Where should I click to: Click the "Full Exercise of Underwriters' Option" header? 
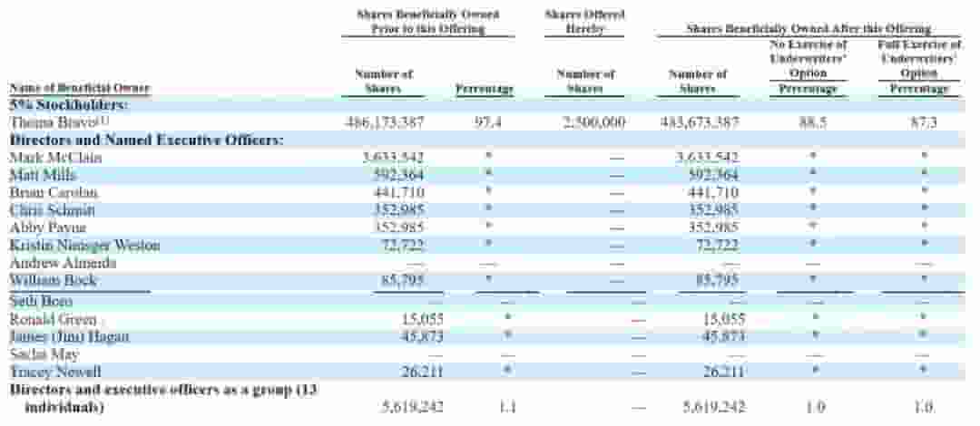coord(918,58)
